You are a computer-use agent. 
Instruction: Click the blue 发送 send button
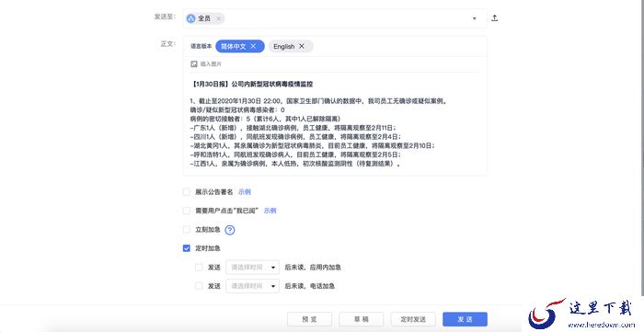[465, 319]
